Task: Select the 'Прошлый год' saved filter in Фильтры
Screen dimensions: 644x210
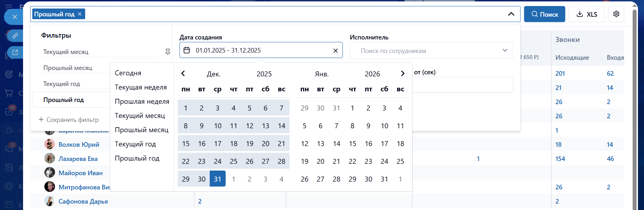Action: (71, 100)
